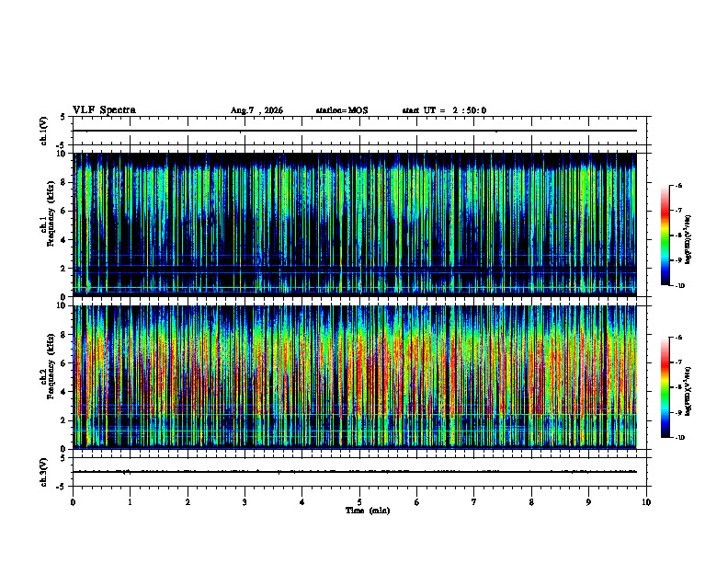
Task: Click the ch.3 voltage waveform trace
Action: [355, 472]
